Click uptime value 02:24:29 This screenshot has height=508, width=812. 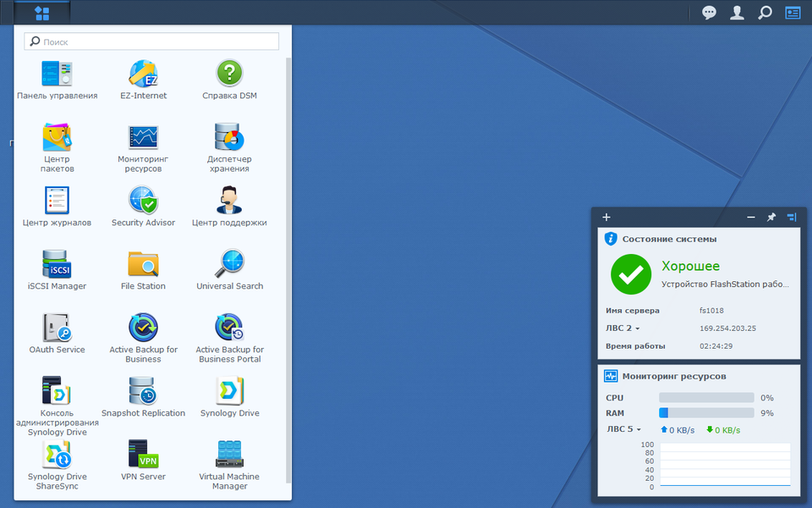pos(716,345)
